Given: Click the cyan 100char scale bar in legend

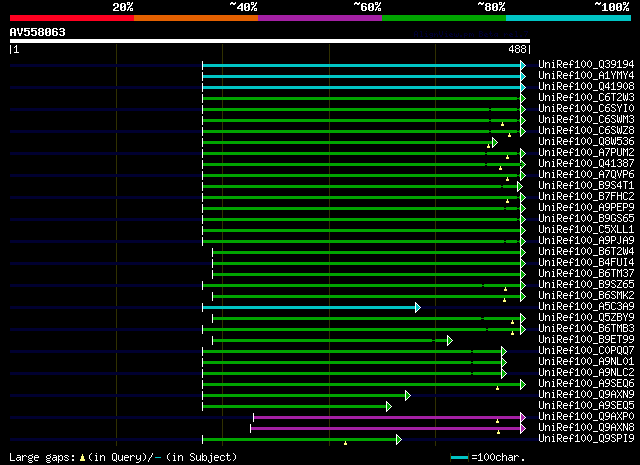Looking at the screenshot, I should (459, 458).
